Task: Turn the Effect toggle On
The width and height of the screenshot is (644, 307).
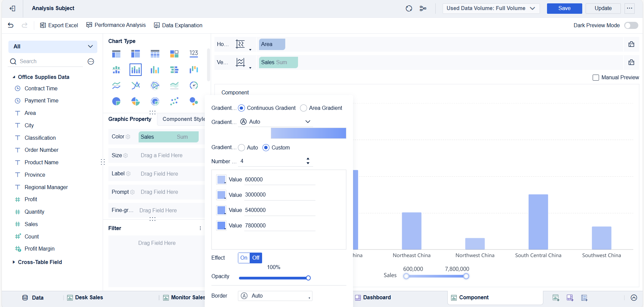Action: pos(244,258)
